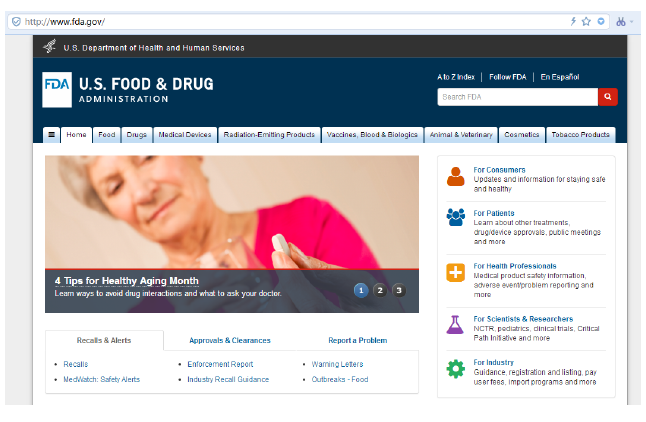Switch to En Español
The height and width of the screenshot is (422, 646).
[x=559, y=77]
